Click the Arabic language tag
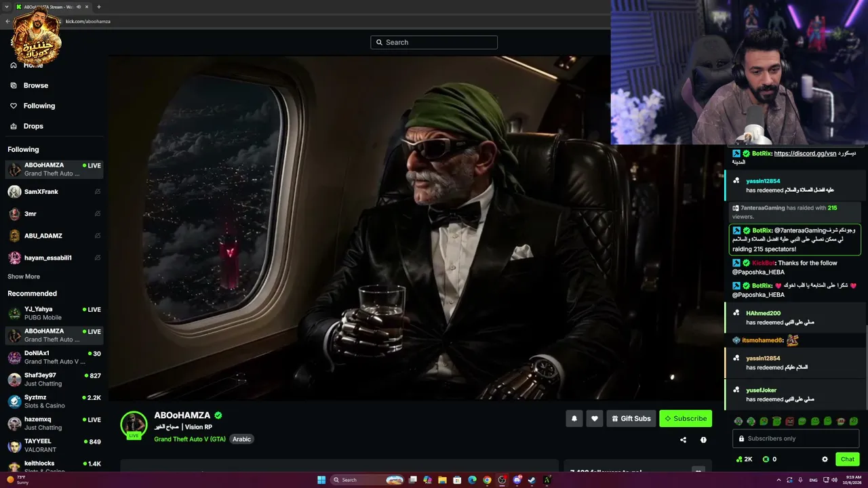 click(x=242, y=439)
